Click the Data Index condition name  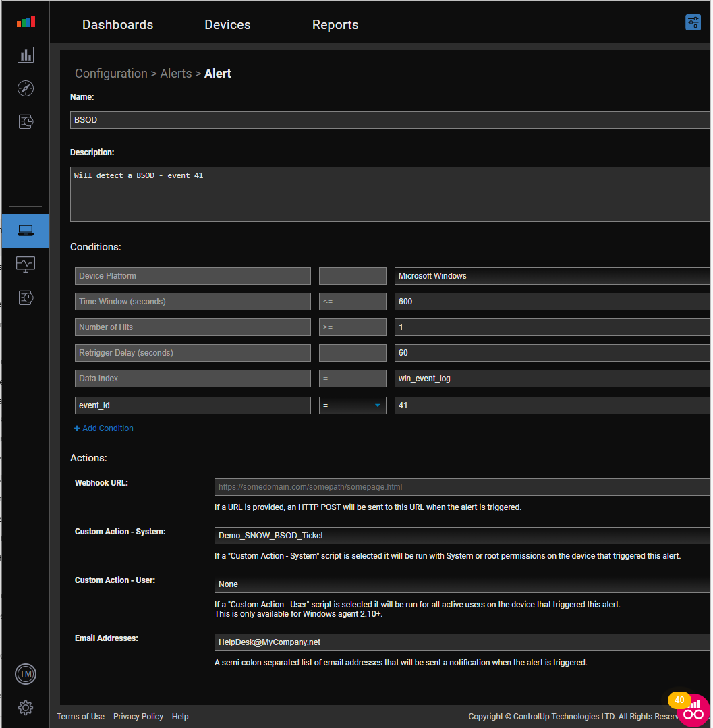[193, 379]
